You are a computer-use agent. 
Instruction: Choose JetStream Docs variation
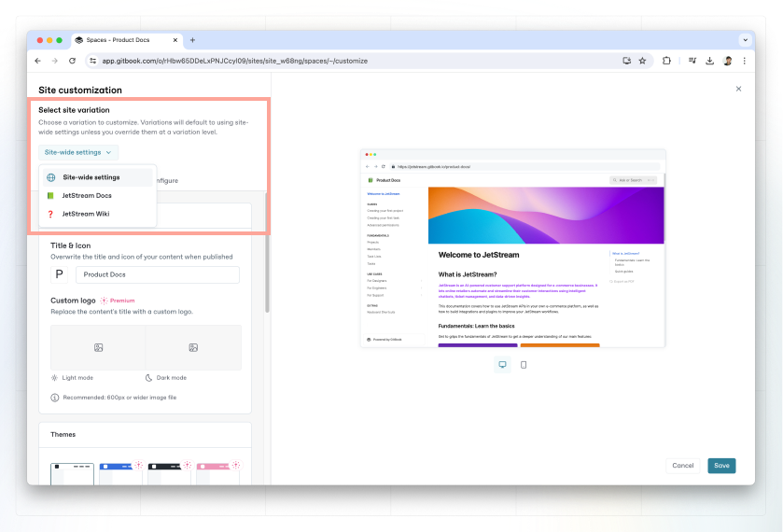(86, 195)
